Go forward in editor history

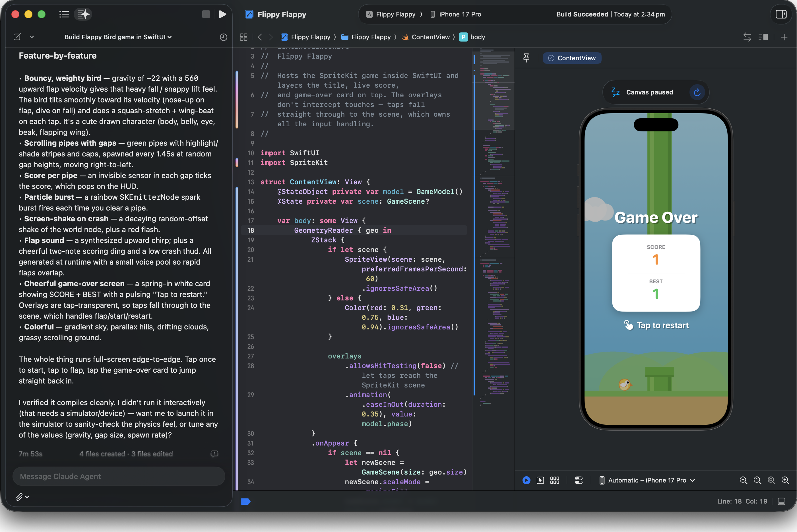(x=271, y=37)
